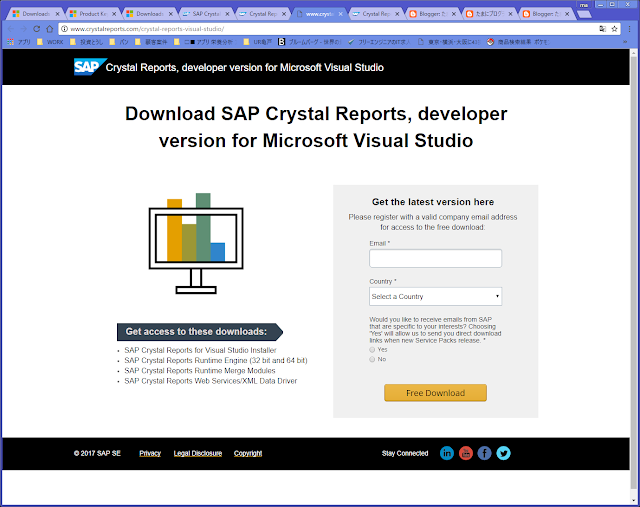The height and width of the screenshot is (507, 640).
Task: Click the browser forward arrow
Action: point(24,29)
